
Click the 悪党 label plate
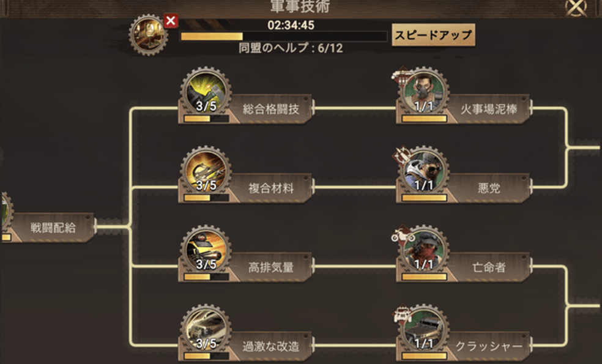[489, 188]
